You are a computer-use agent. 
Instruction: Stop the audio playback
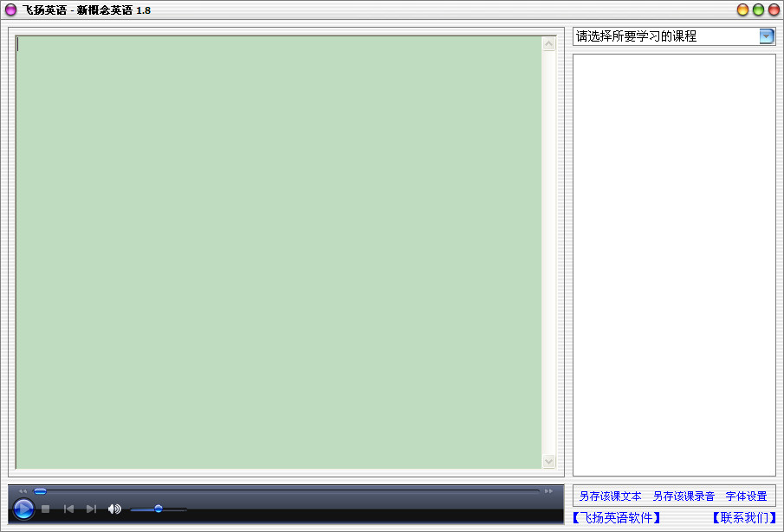[46, 509]
